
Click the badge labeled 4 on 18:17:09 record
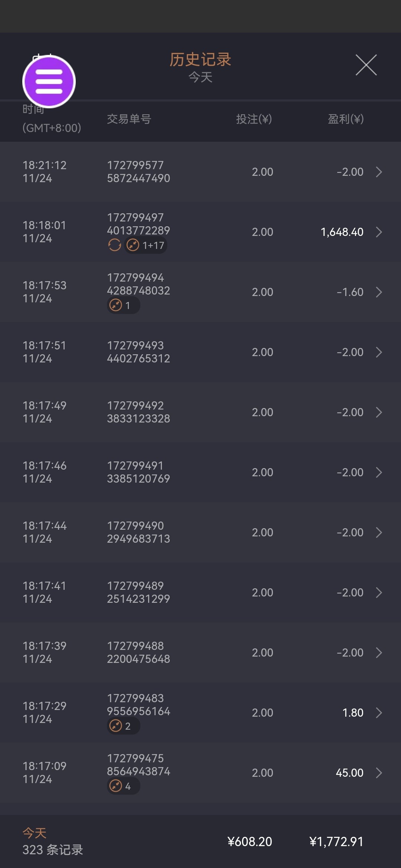pyautogui.click(x=123, y=786)
